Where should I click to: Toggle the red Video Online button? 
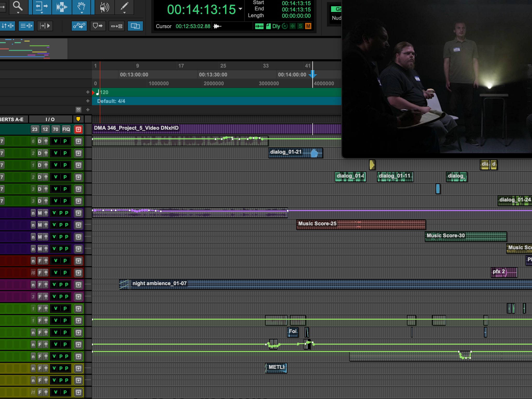point(78,129)
